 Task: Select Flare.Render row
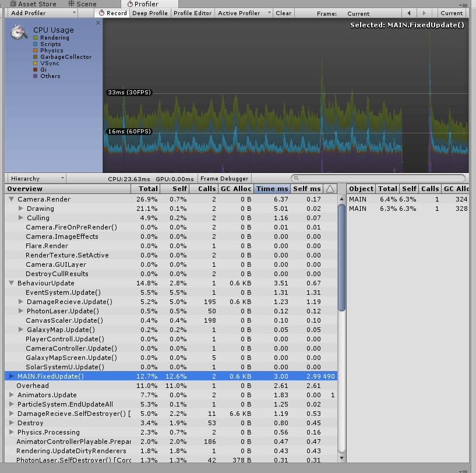tap(171, 246)
